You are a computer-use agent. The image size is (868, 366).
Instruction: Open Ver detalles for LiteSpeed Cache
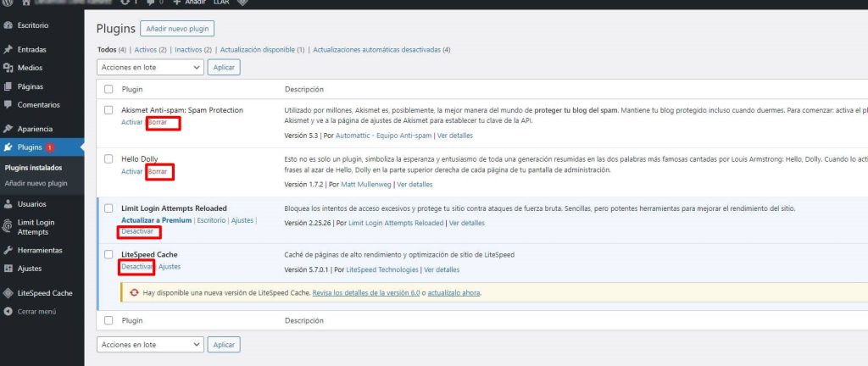[441, 269]
